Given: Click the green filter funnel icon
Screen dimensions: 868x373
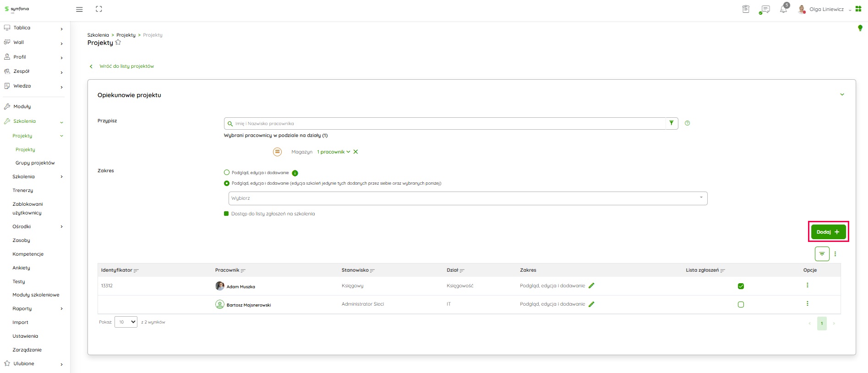Looking at the screenshot, I should [x=671, y=123].
